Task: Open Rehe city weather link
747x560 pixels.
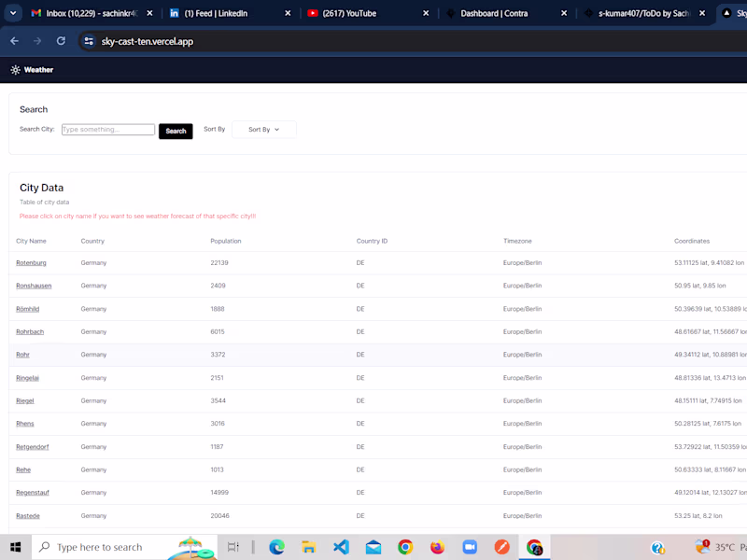Action: [23, 470]
